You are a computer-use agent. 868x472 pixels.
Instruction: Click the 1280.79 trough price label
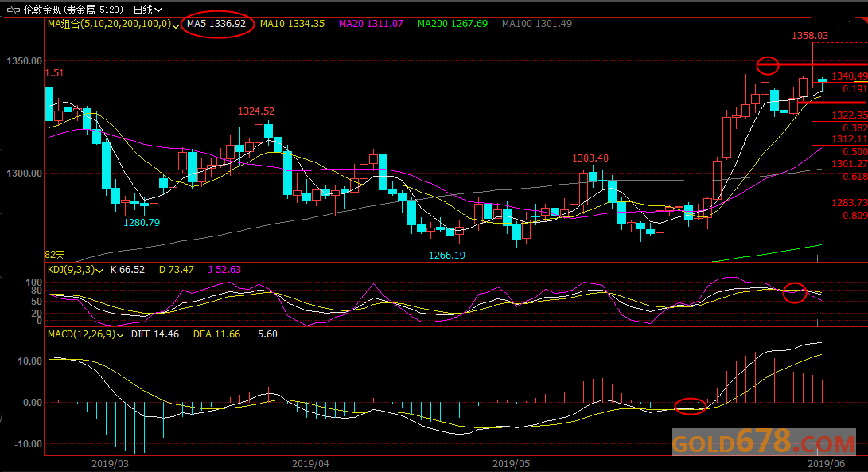point(141,223)
